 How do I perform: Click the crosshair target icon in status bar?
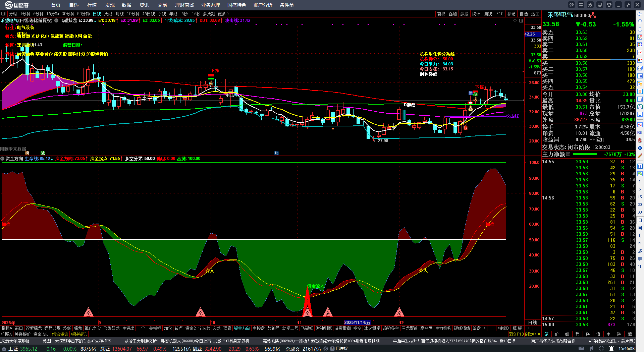602,349
